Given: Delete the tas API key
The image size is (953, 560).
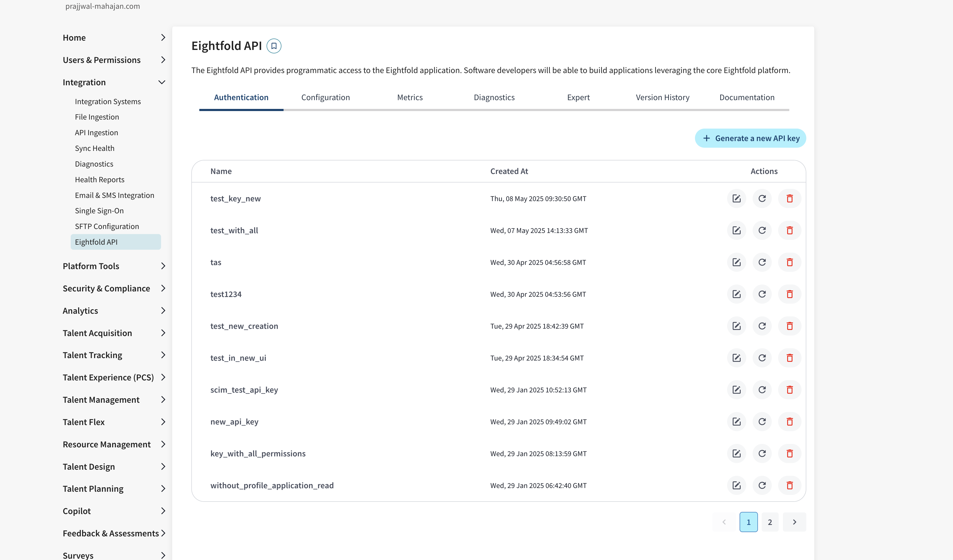Looking at the screenshot, I should pyautogui.click(x=790, y=262).
